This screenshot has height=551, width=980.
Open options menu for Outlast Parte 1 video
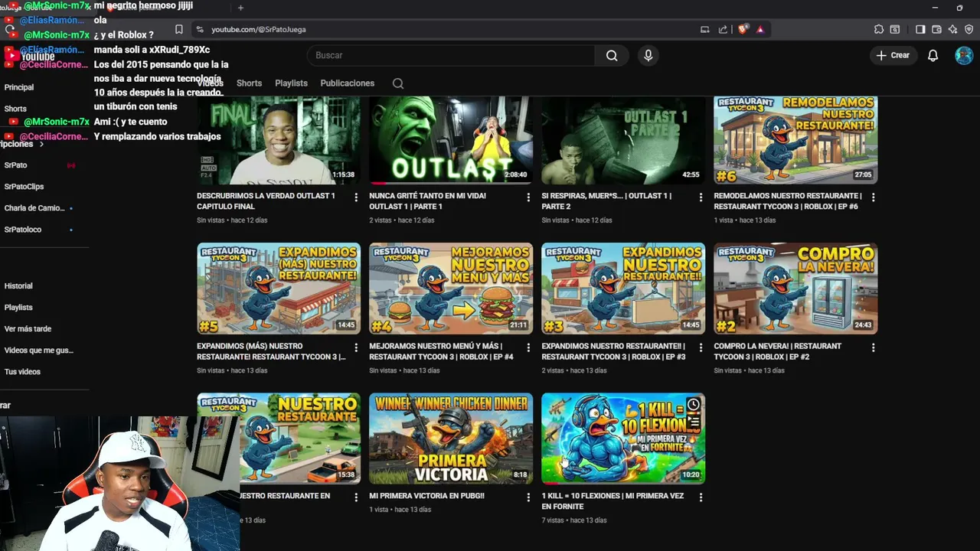pos(528,197)
